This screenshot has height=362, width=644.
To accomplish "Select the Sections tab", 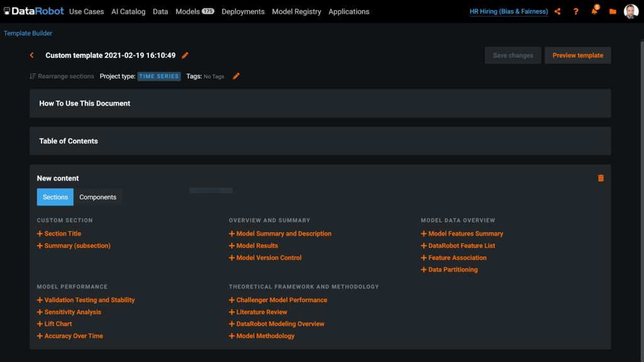I will [55, 197].
